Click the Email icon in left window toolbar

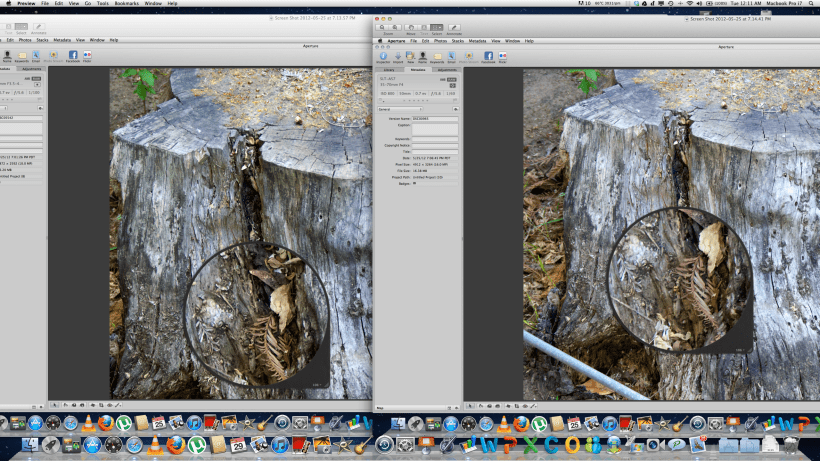36,57
